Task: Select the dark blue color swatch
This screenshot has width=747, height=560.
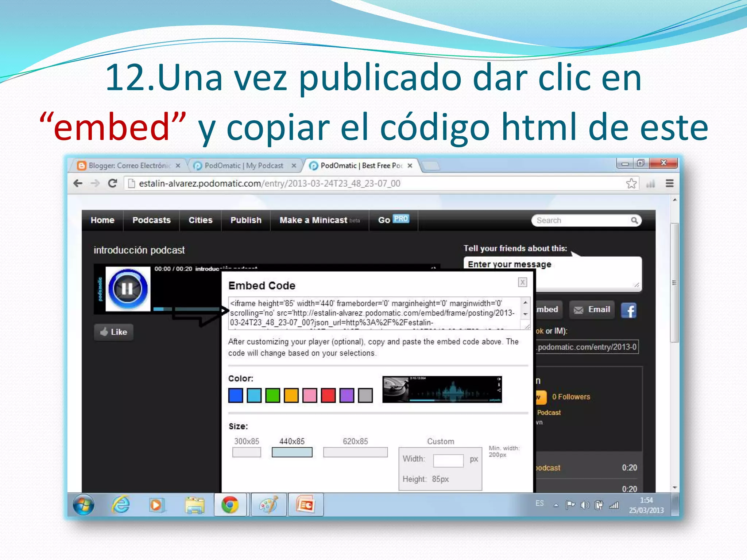Action: [x=236, y=396]
